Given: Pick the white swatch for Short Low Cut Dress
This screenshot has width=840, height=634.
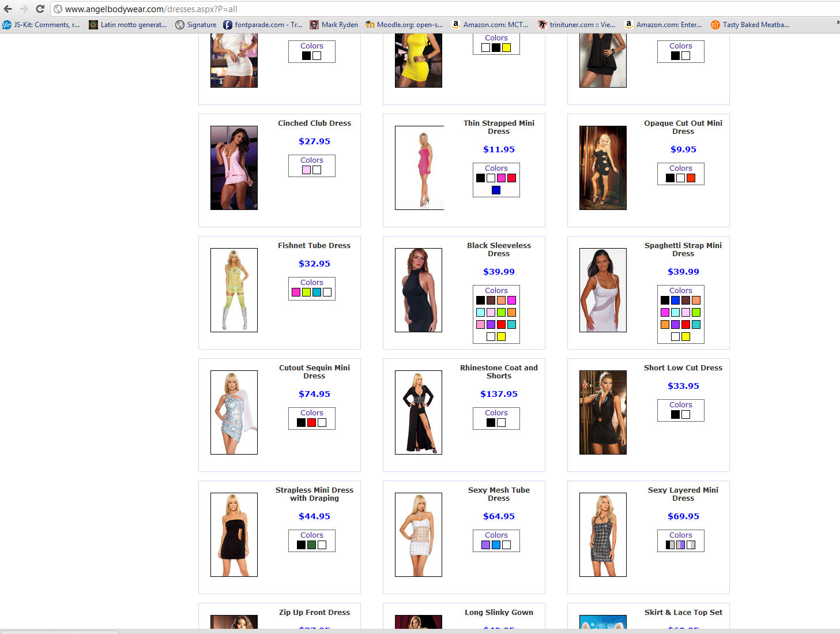Looking at the screenshot, I should coord(686,415).
